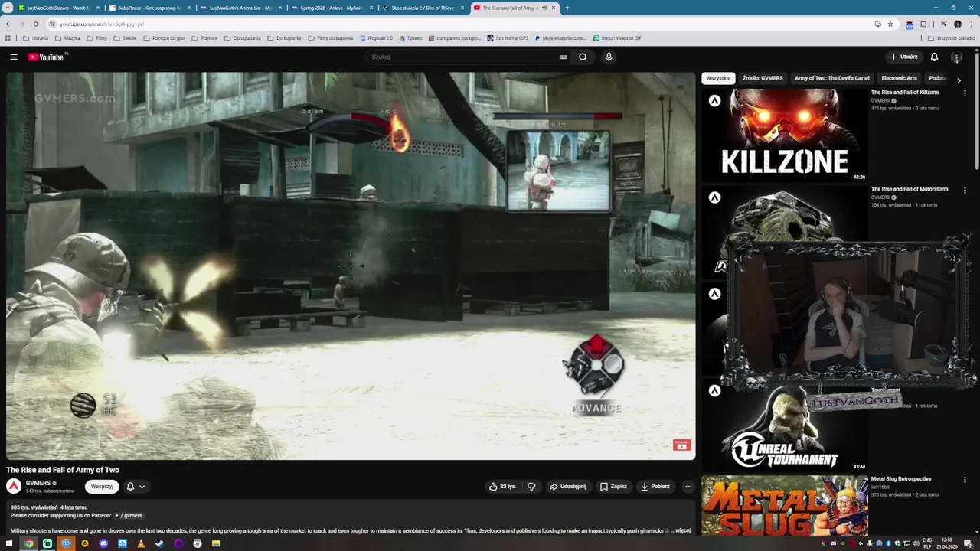The width and height of the screenshot is (980, 551).
Task: Open the Imgur Video to GIF bookmark
Action: pos(617,37)
